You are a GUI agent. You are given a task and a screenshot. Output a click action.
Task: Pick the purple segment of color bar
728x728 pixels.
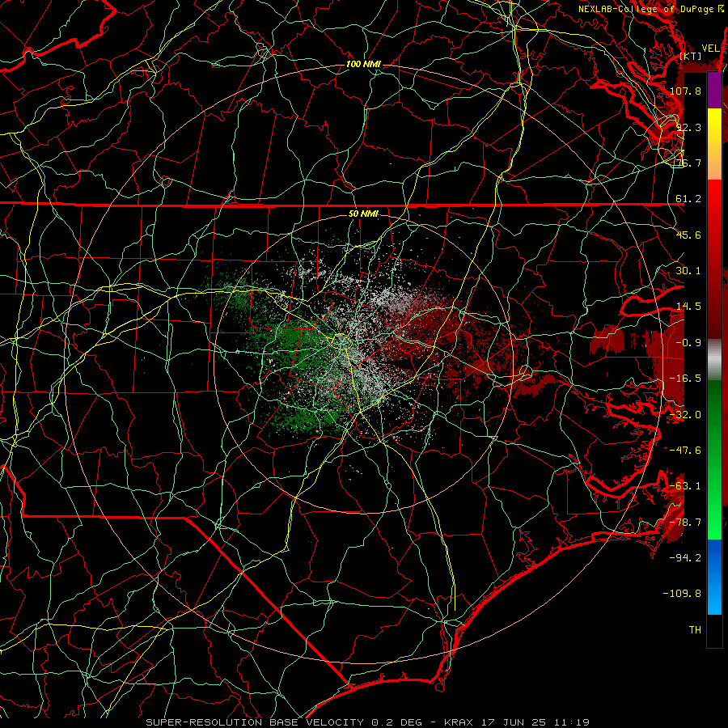tap(714, 90)
